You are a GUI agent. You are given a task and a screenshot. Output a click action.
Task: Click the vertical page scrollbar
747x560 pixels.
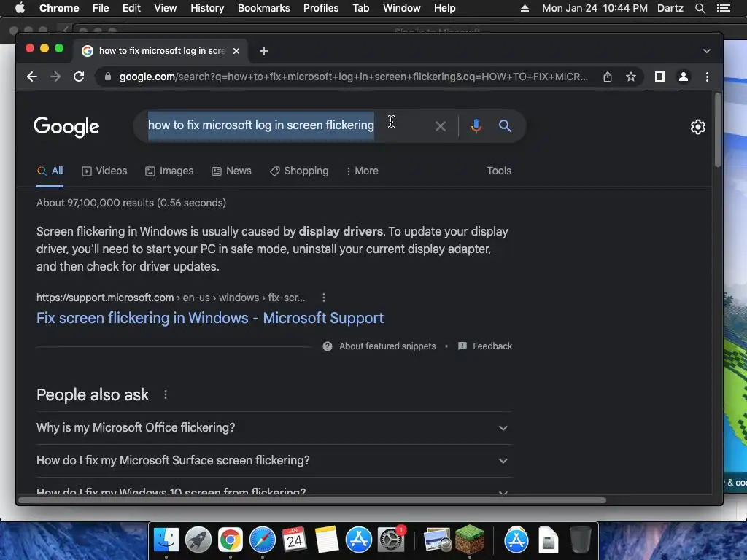point(718,130)
